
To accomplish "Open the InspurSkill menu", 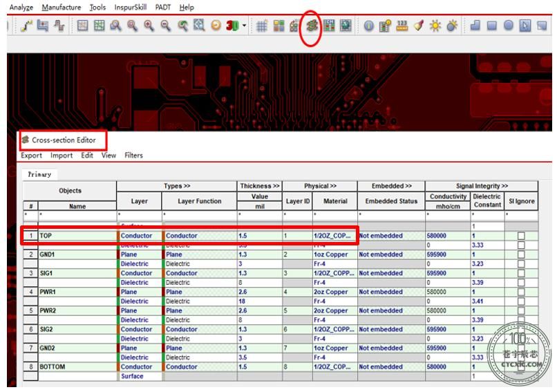I will click(131, 8).
